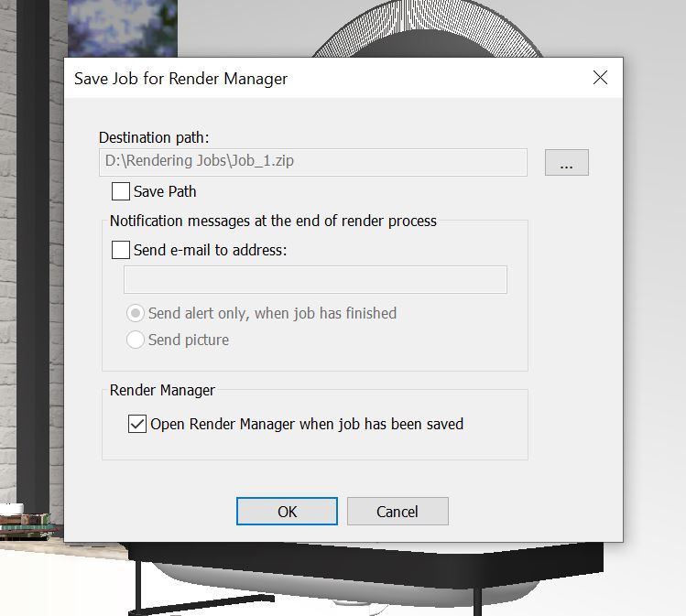Click the e-mail address input field
Screen dimensions: 686x616
tap(315, 279)
